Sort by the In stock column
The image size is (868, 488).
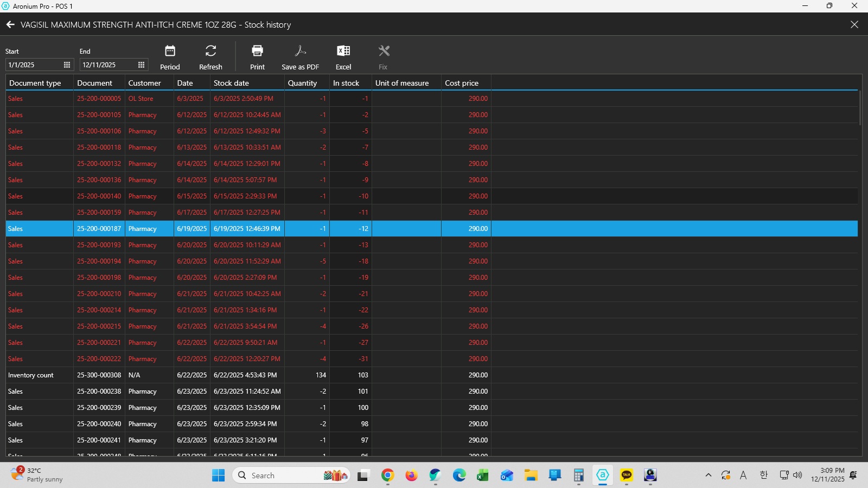click(x=346, y=83)
